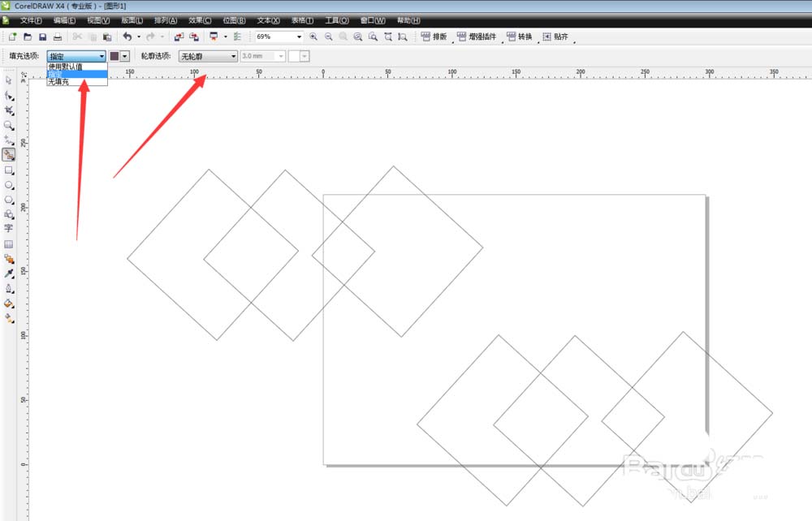Select the Zoom tool in toolbox
Screen dimensions: 812x521
coord(9,125)
